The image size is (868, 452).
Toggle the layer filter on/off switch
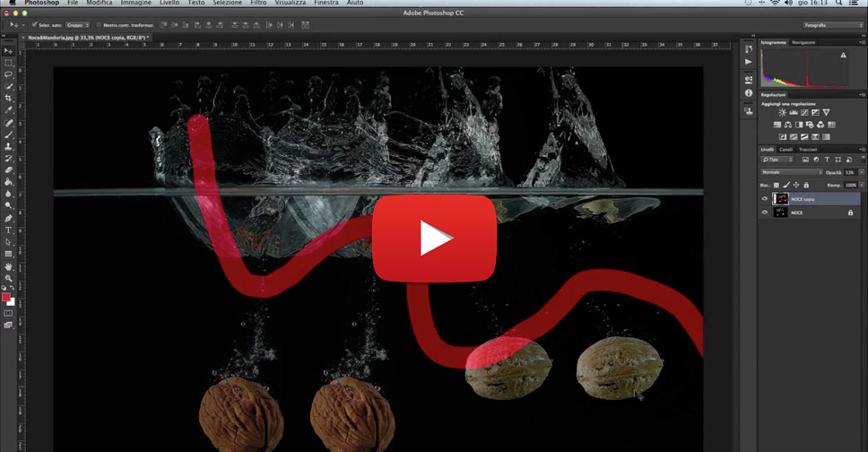[x=863, y=160]
